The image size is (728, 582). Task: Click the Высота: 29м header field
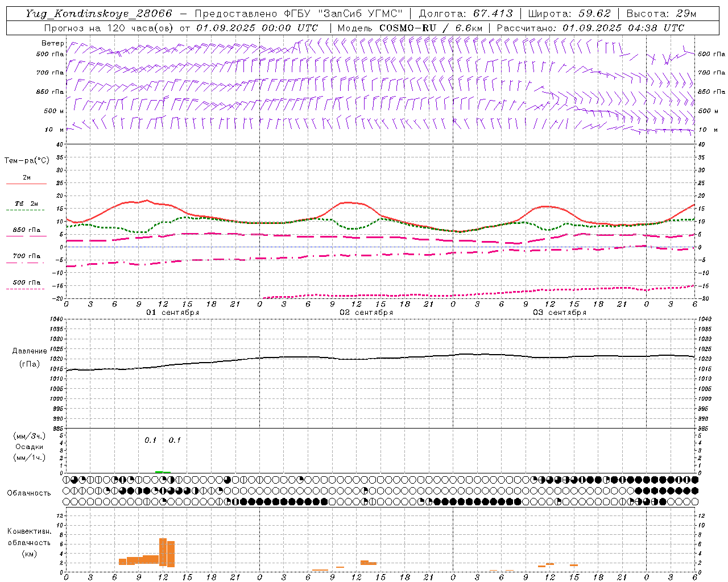coord(661,14)
